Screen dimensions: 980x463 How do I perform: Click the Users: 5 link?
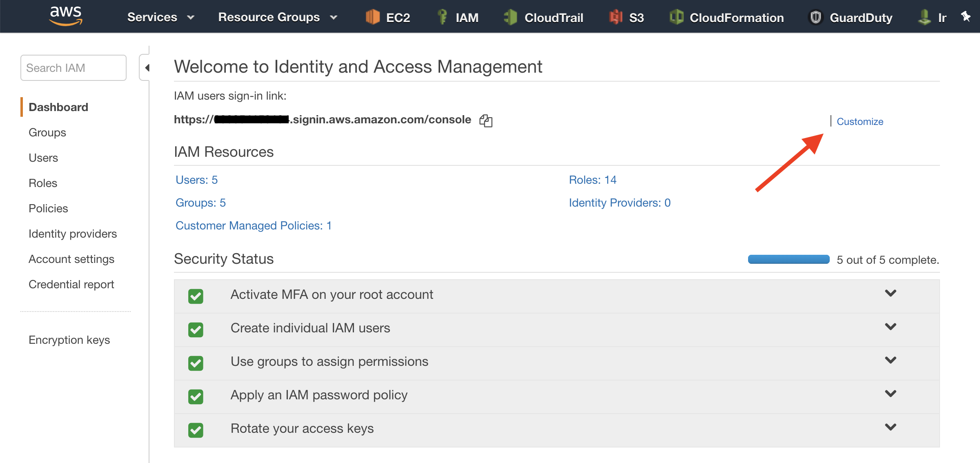coord(196,180)
